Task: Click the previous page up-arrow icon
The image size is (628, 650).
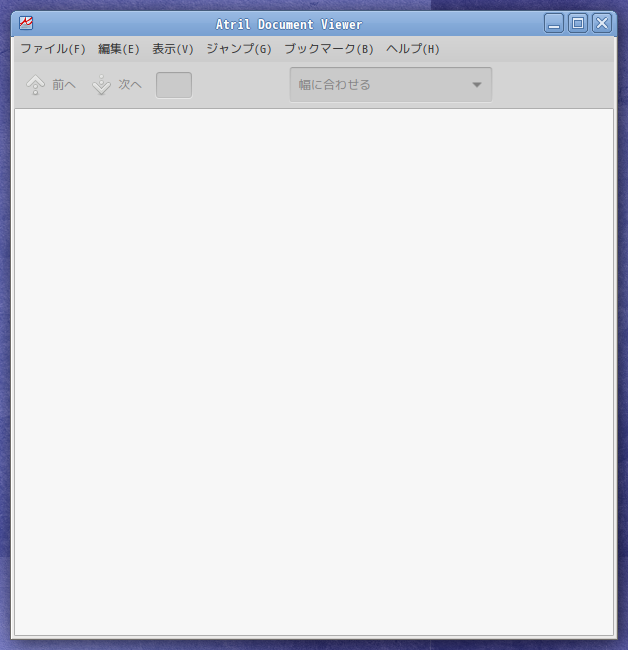Action: pyautogui.click(x=36, y=85)
